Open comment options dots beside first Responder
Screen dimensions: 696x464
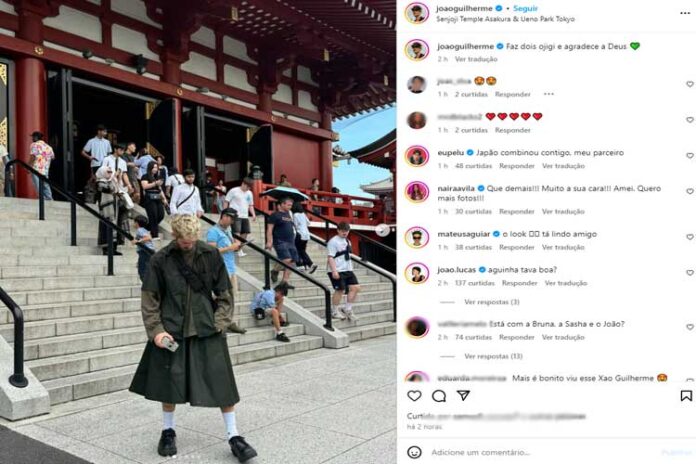pos(549,94)
